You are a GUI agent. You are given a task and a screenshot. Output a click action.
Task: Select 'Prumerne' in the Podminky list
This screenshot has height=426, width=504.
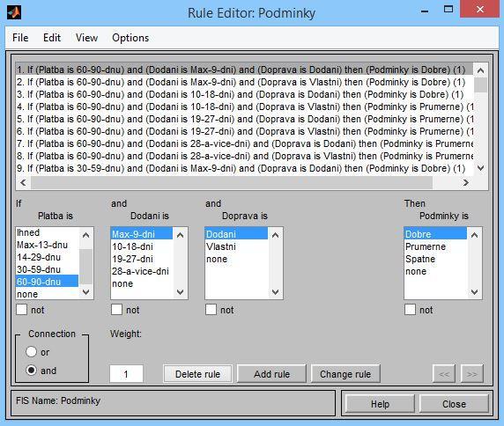click(435, 246)
